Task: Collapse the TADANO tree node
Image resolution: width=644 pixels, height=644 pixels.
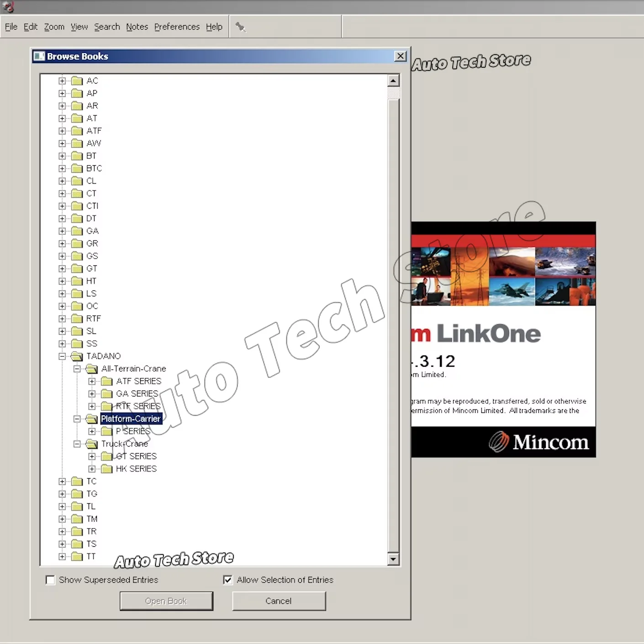Action: 62,356
